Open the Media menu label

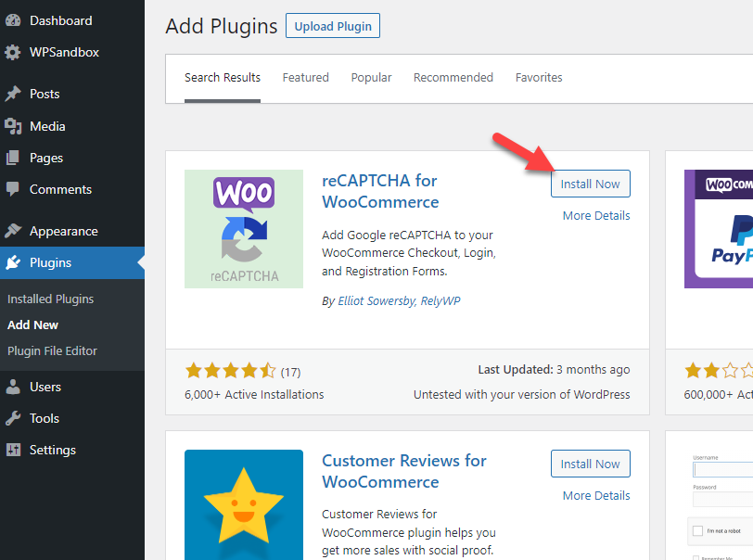tap(47, 126)
